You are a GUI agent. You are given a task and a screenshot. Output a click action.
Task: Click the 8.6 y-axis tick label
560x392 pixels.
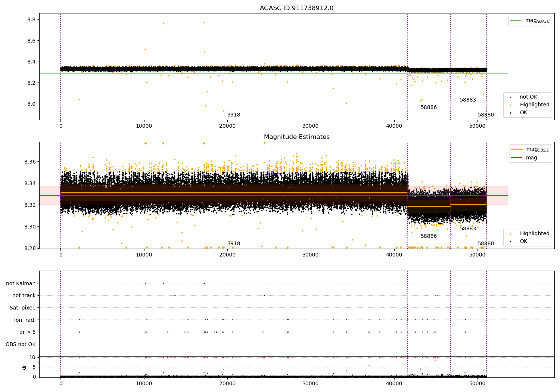click(31, 41)
